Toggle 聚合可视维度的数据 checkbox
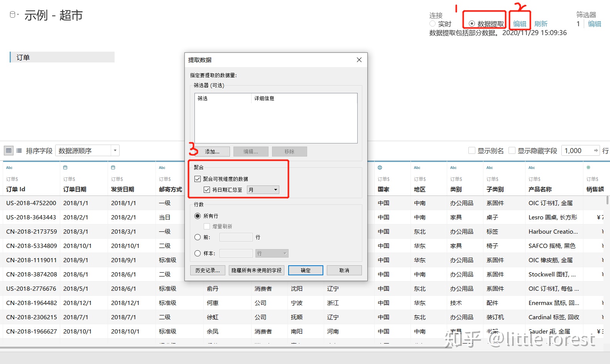 coord(198,179)
